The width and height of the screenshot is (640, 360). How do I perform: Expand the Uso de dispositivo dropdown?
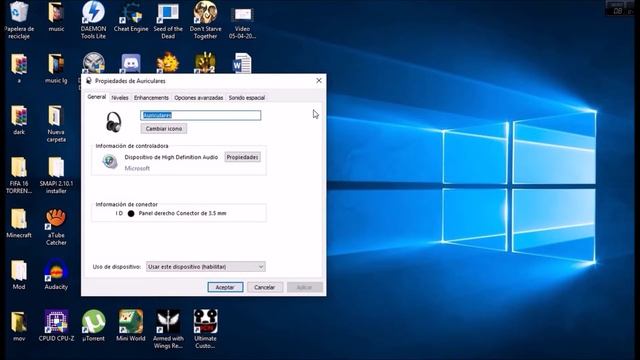click(206, 267)
